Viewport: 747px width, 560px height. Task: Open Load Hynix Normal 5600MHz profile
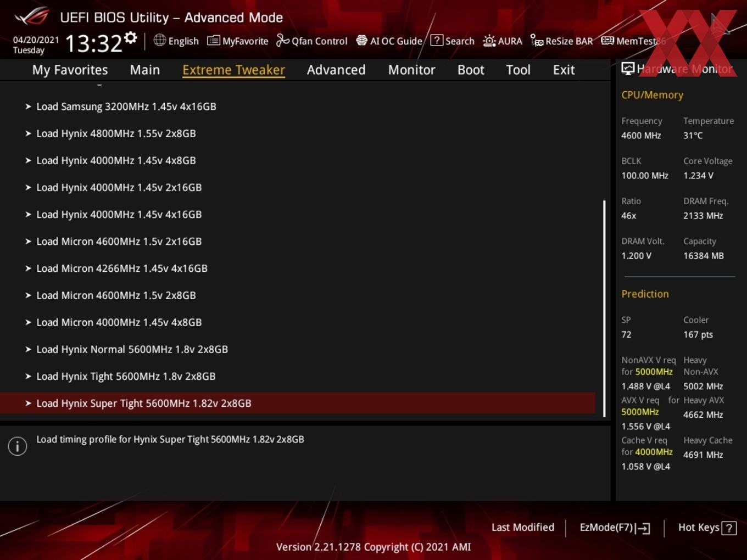[x=297, y=349]
